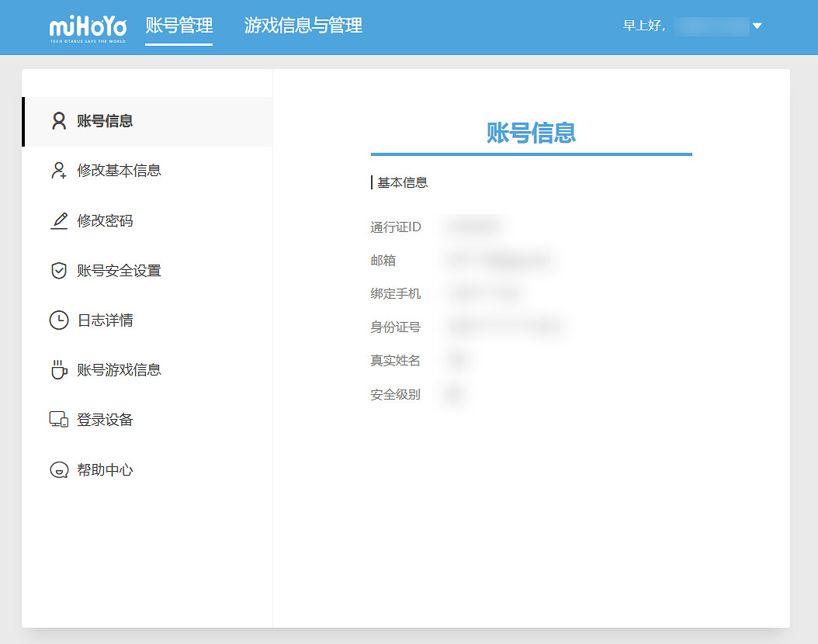Click the add-person icon beside 修改基本信息

tap(59, 171)
